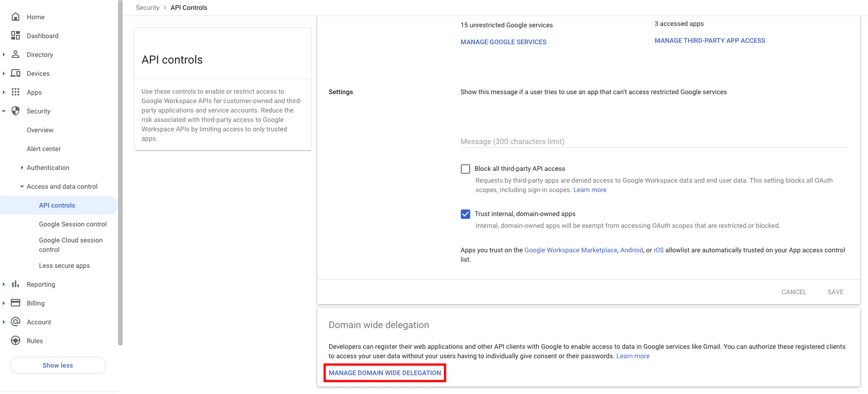Click the Apps grid icon

click(x=16, y=92)
